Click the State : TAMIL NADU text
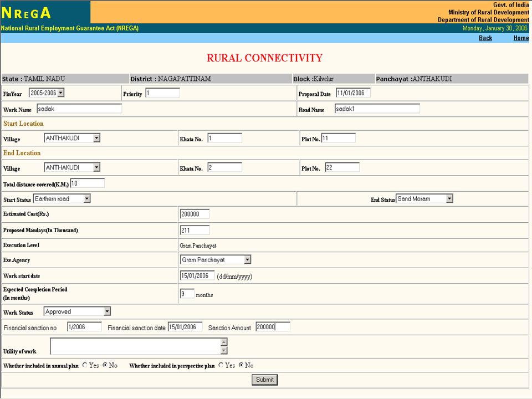The height and width of the screenshot is (399, 532). tap(34, 79)
